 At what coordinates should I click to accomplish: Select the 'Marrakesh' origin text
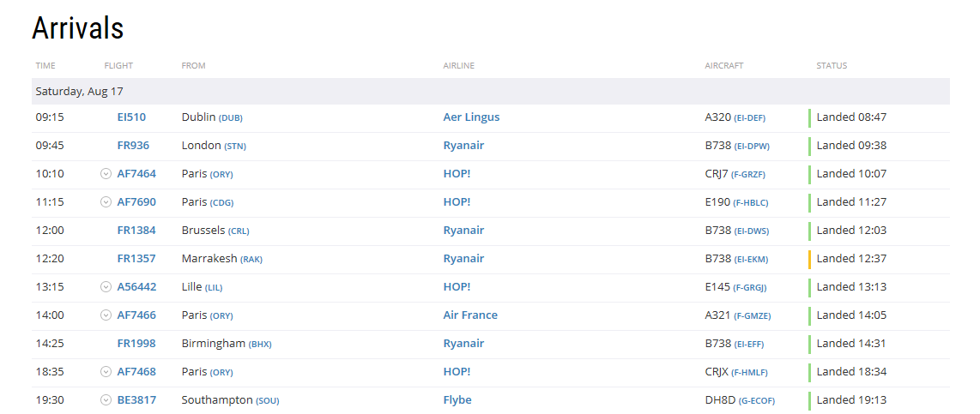209,259
